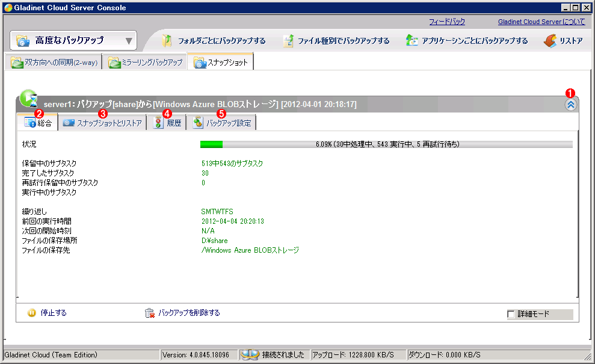Click the D:¥share source path
The width and height of the screenshot is (595, 364).
coord(215,241)
